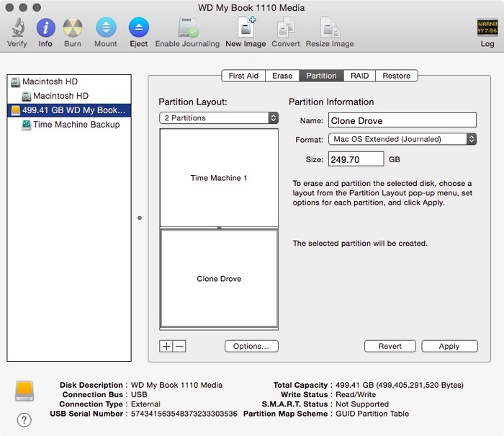Select the Time Machine 1 partition block
Screen dimensions: 504x436
(x=219, y=178)
